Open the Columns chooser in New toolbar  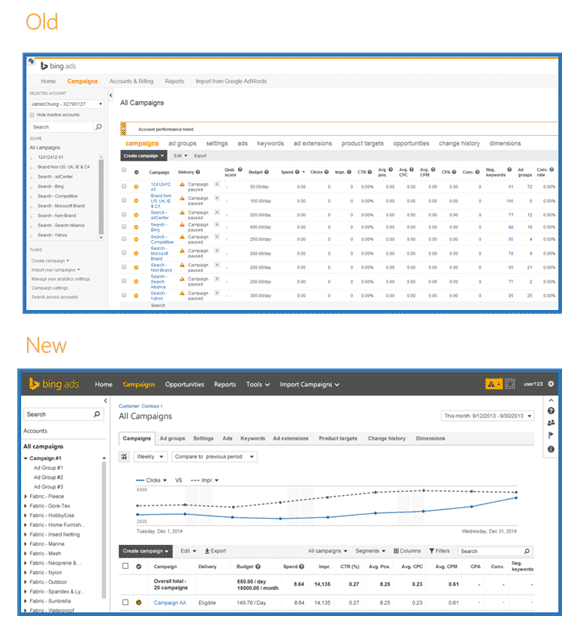coord(407,551)
